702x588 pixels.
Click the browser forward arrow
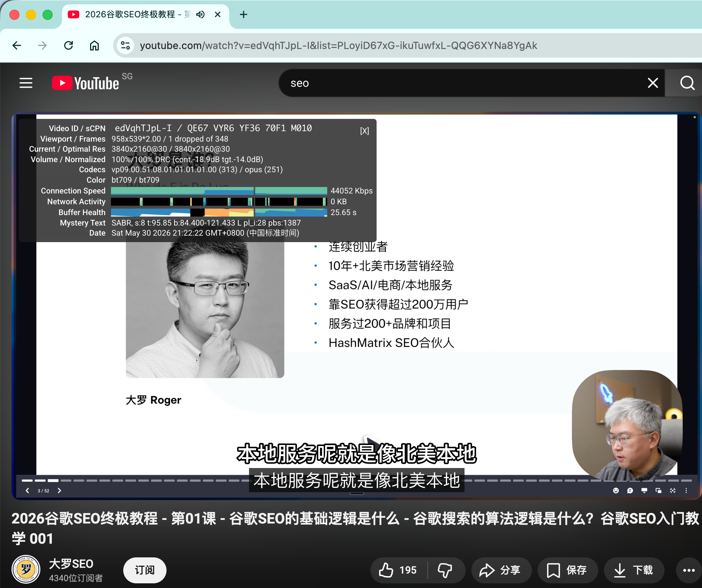click(x=43, y=45)
